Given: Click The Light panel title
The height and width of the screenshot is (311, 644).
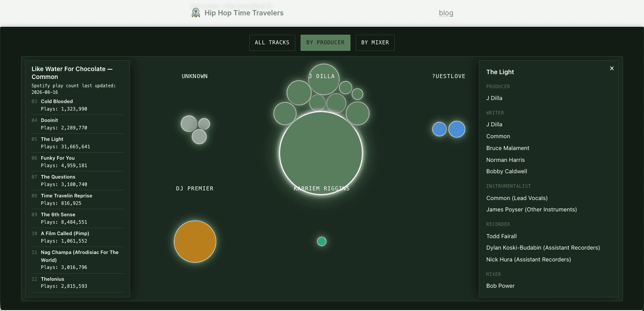Looking at the screenshot, I should [500, 72].
